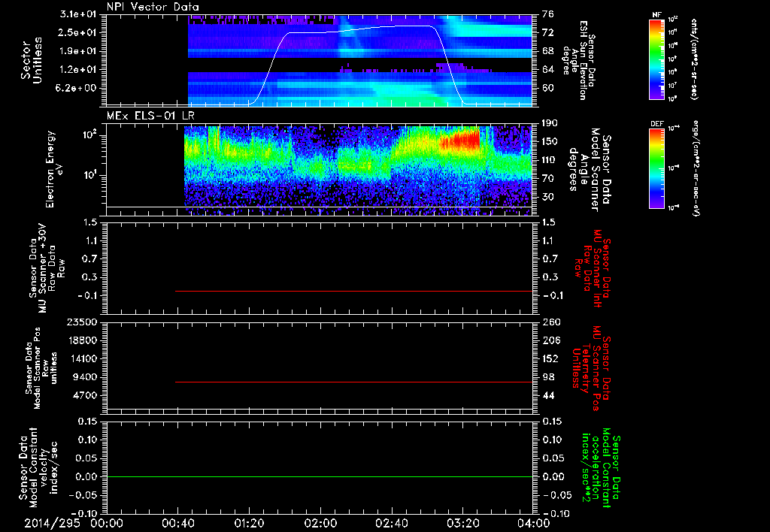Image resolution: width=770 pixels, height=532 pixels.
Task: Click the red line in the Scanner Pos panel
Action: coord(353,382)
